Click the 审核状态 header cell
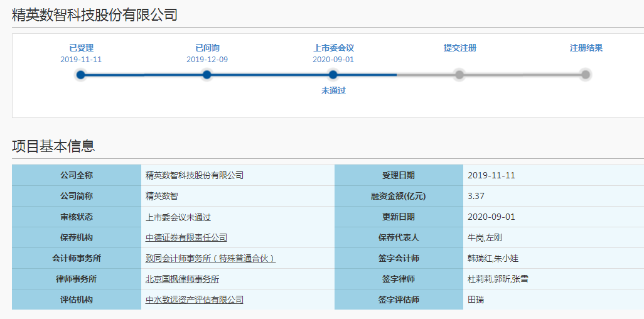This screenshot has width=644, height=319. [77, 217]
